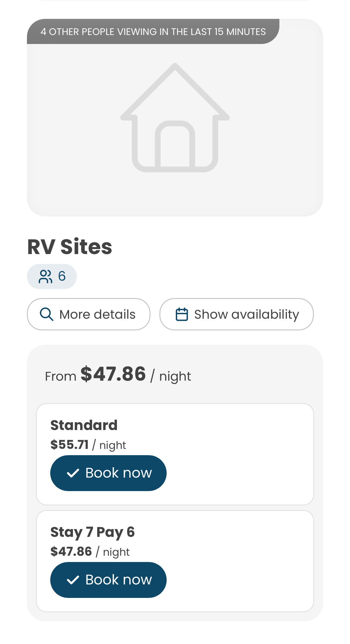The image size is (350, 644).
Task: Click the "night" label beside $55.71
Action: coord(113,445)
